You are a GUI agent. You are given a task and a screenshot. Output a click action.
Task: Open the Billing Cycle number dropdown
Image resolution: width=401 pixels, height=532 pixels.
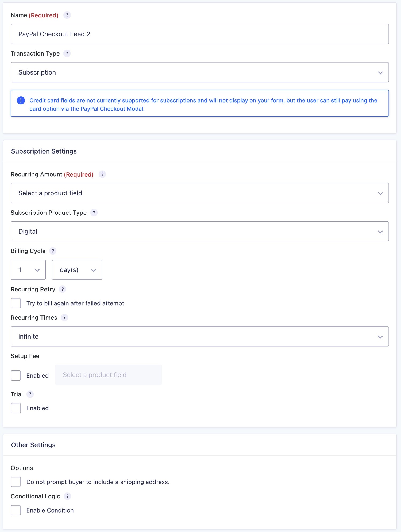[28, 270]
